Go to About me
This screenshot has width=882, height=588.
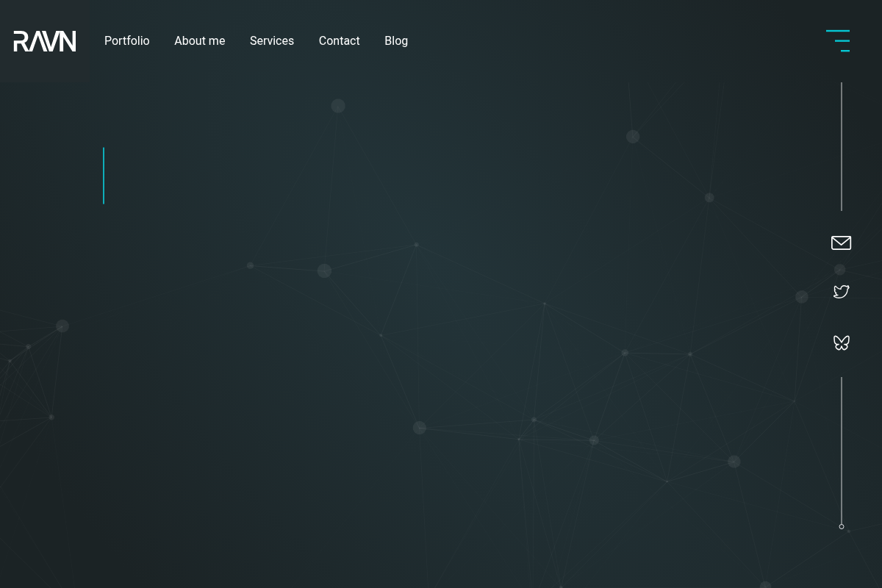(x=199, y=41)
